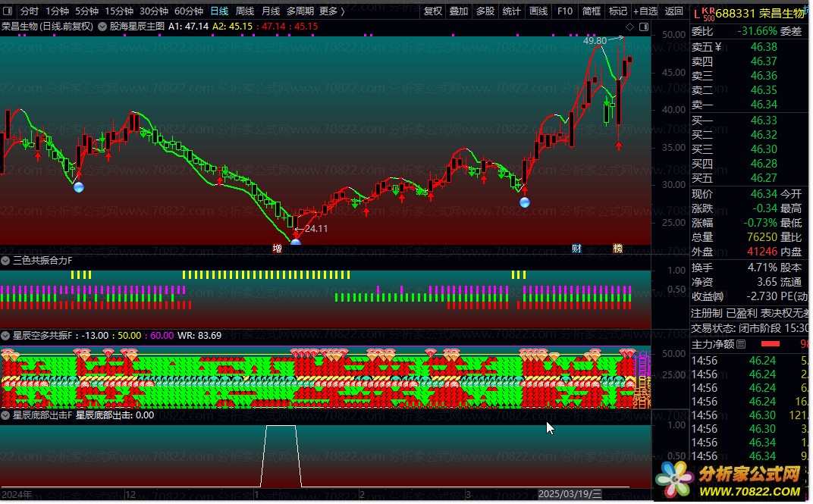Toggle right panel icon above price axis
The width and height of the screenshot is (813, 504).
pyautogui.click(x=644, y=27)
